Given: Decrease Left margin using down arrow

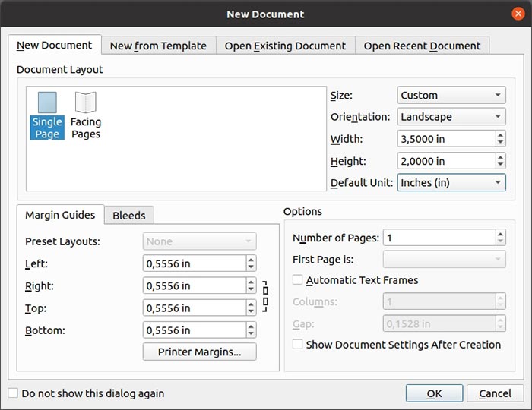Looking at the screenshot, I should click(x=251, y=267).
